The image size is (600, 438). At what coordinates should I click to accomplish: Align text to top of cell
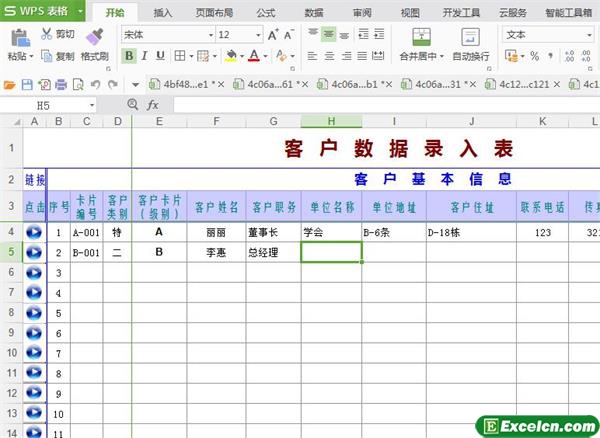click(313, 34)
